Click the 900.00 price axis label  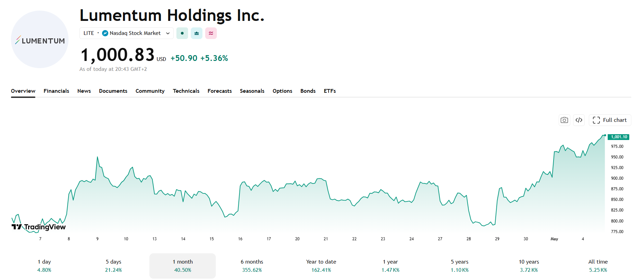click(x=617, y=178)
